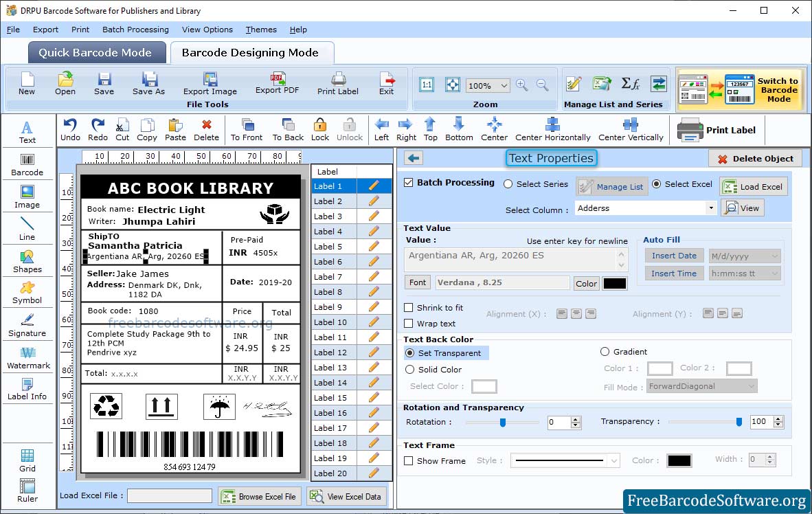Click View Excel Data button

click(x=346, y=496)
